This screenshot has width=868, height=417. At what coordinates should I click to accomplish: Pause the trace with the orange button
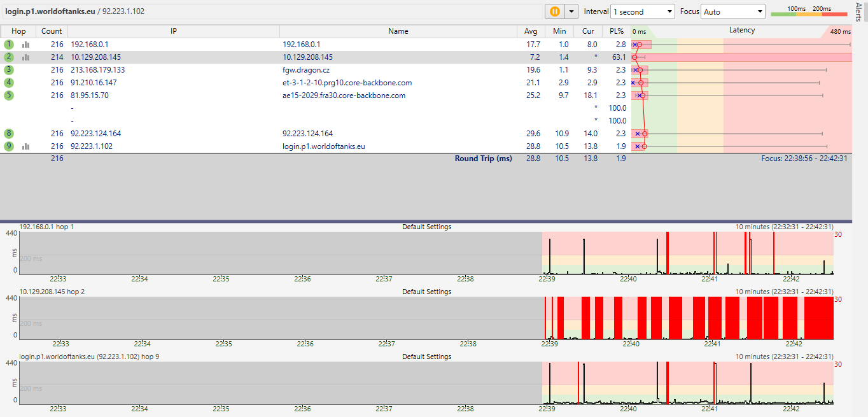point(554,11)
